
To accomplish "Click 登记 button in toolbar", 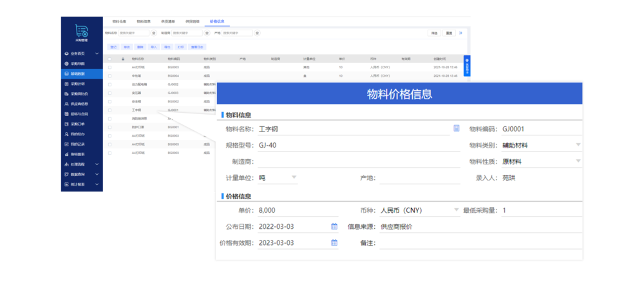I will [x=113, y=47].
